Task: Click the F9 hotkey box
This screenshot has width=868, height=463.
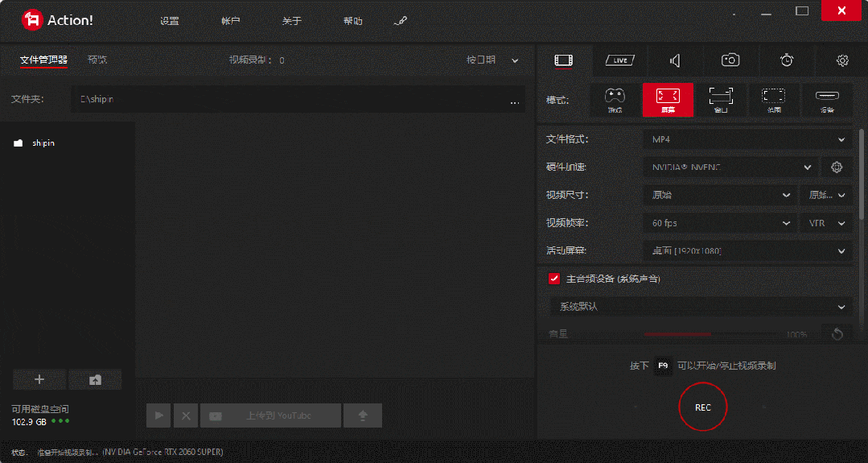Action: point(663,366)
